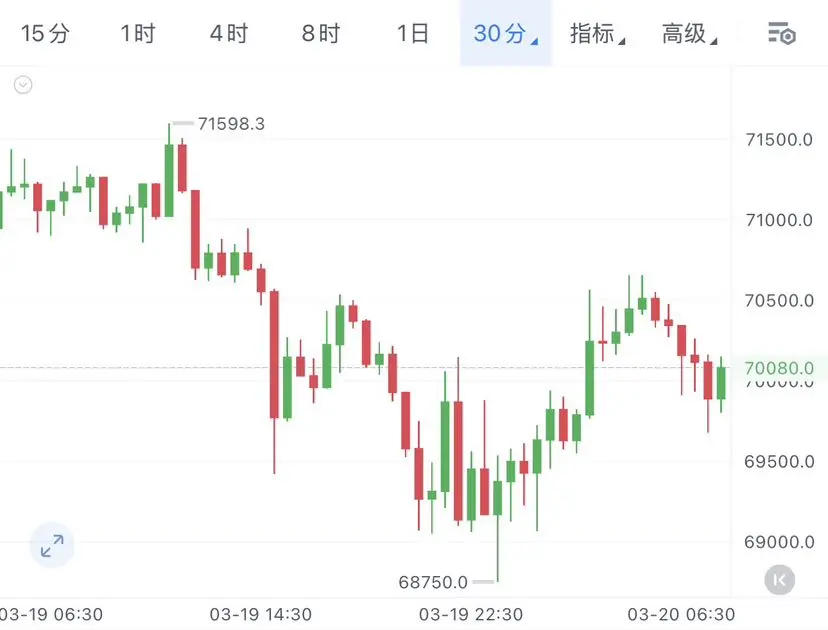Choose the 4时 interval
This screenshot has width=828, height=630.
[229, 34]
